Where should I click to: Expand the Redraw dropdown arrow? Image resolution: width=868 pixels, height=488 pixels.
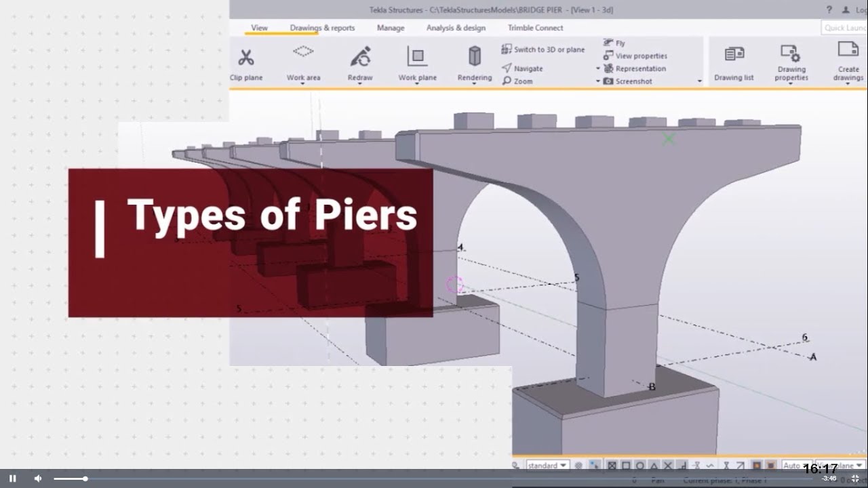pos(360,85)
